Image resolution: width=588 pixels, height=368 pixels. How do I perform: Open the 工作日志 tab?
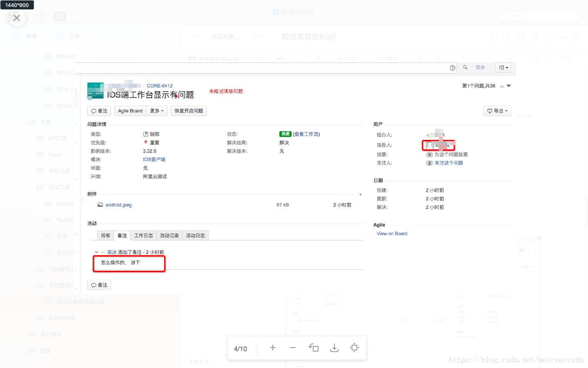pyautogui.click(x=143, y=236)
